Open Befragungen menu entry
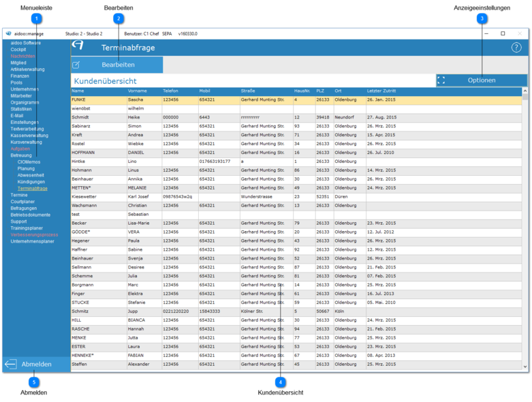532x402 pixels. 24,208
